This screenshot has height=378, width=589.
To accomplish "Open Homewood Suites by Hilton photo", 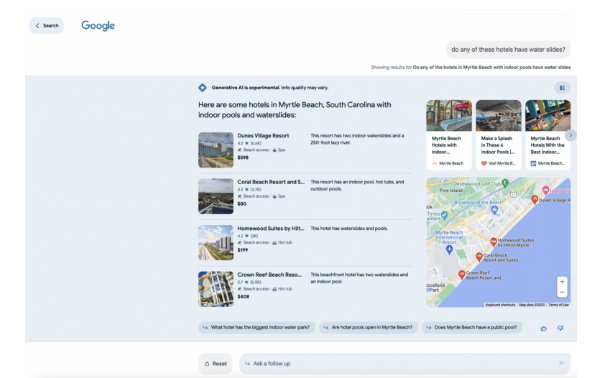I will coord(216,242).
